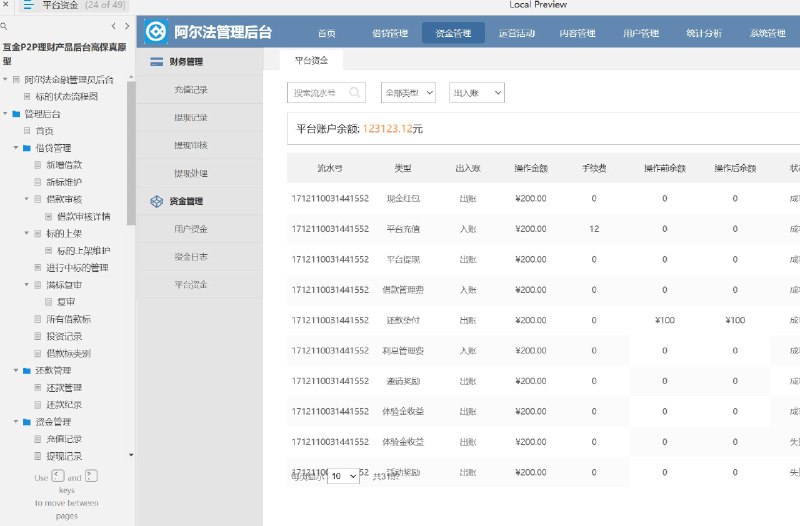The image size is (800, 526).
Task: Open 用户管理 in top navigation
Action: tap(641, 33)
